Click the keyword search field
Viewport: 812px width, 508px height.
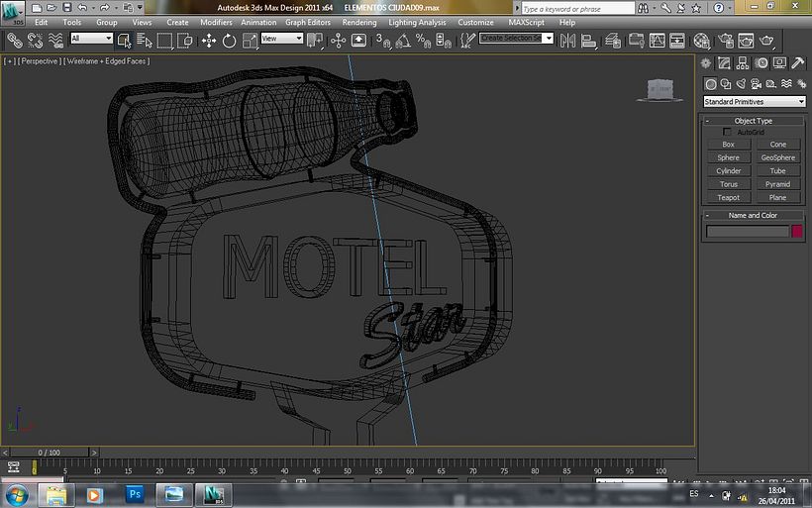tap(577, 8)
